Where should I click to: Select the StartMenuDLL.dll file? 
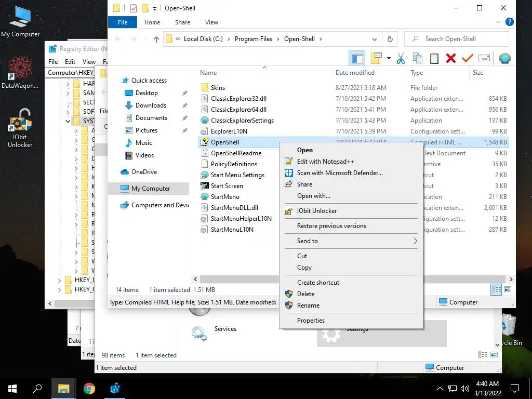click(x=234, y=208)
